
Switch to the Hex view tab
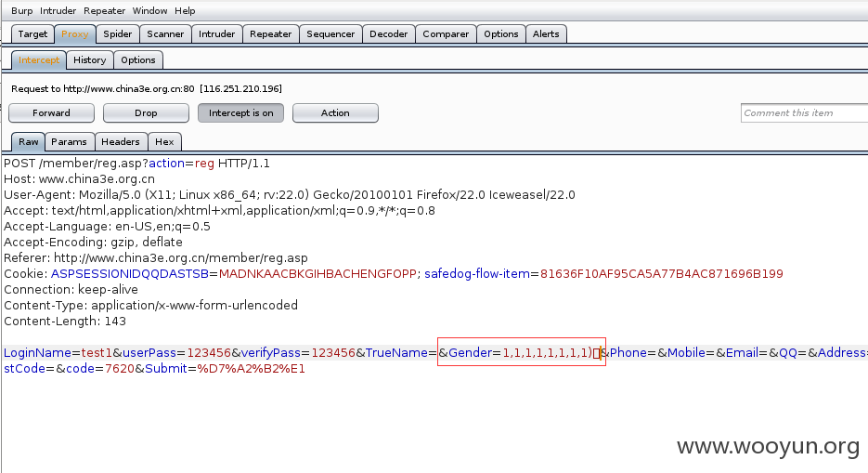click(x=164, y=142)
